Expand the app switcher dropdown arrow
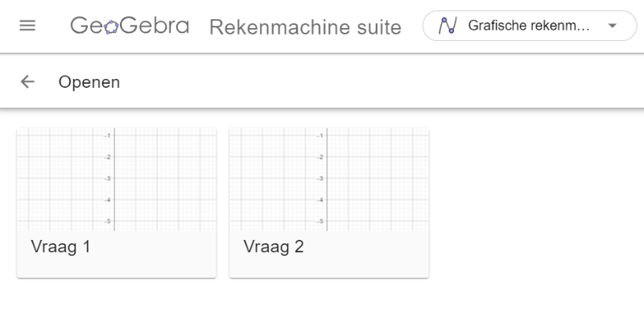Viewport: 644px width, 314px height. (x=613, y=26)
